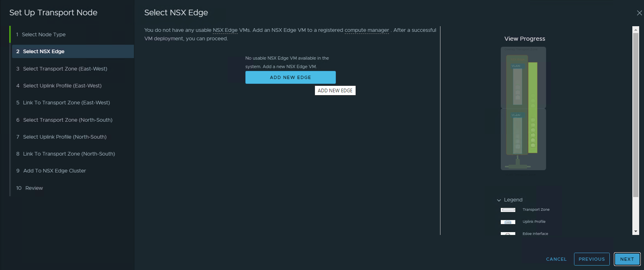Image resolution: width=644 pixels, height=270 pixels.
Task: Click the vertical scrollbar thumb
Action: pyautogui.click(x=636, y=115)
